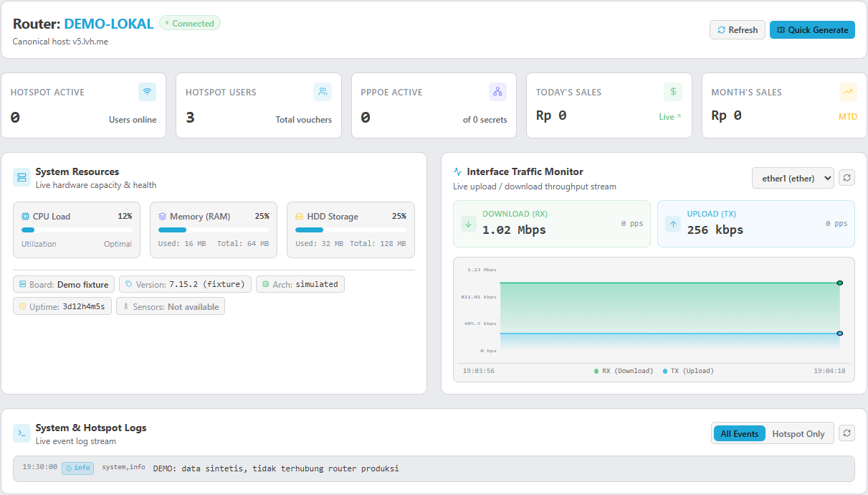Click the Connected status badge
Viewport: 868px width, 495px height.
190,24
